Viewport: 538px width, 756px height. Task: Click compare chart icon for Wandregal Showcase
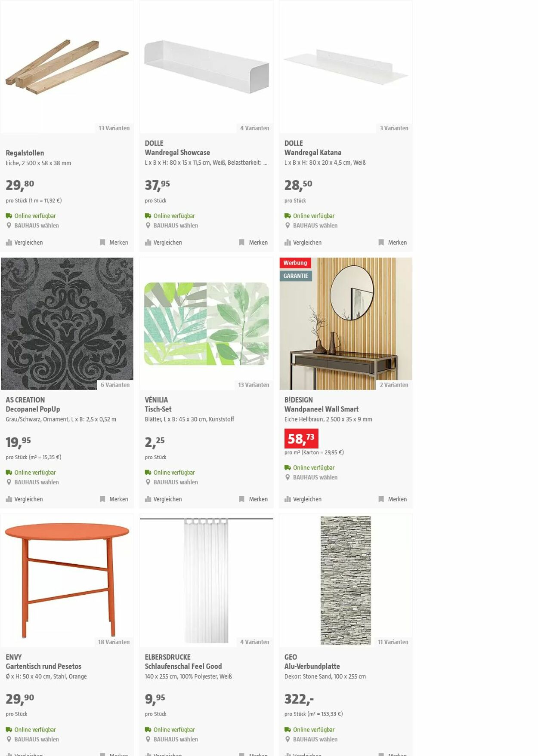pos(148,243)
